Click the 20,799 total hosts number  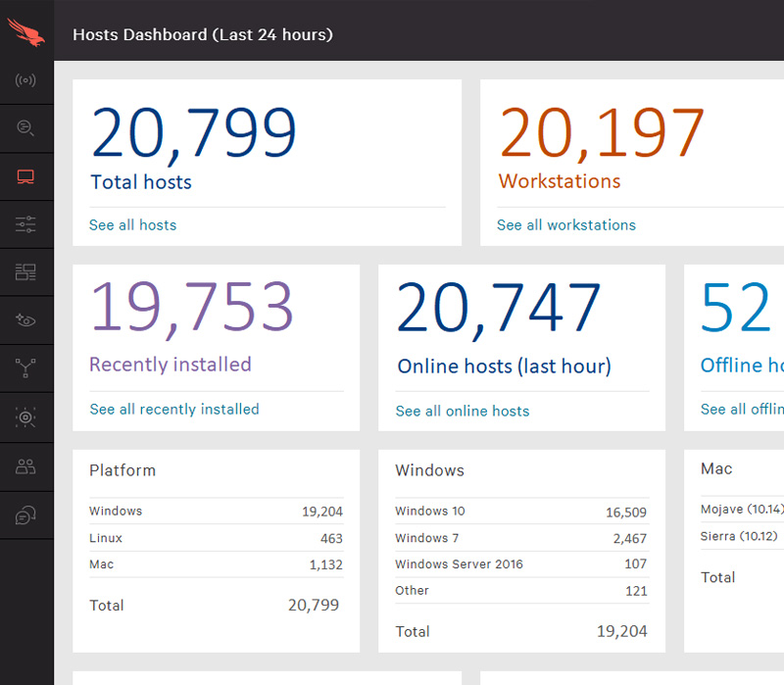(193, 132)
